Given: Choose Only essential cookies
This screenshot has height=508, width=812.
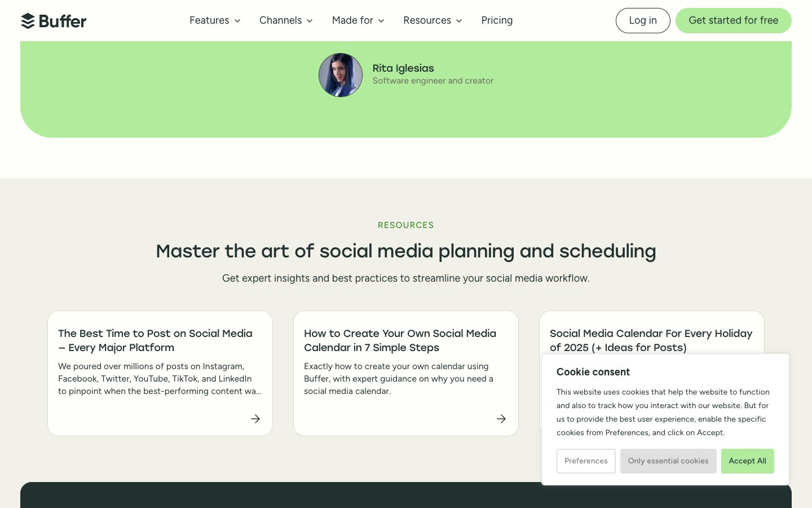Looking at the screenshot, I should 668,461.
